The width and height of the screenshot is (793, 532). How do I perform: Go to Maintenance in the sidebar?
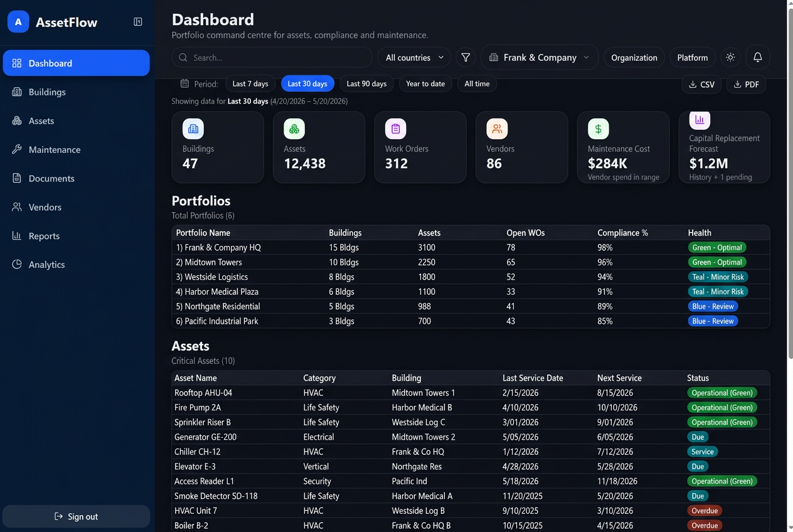(77, 149)
